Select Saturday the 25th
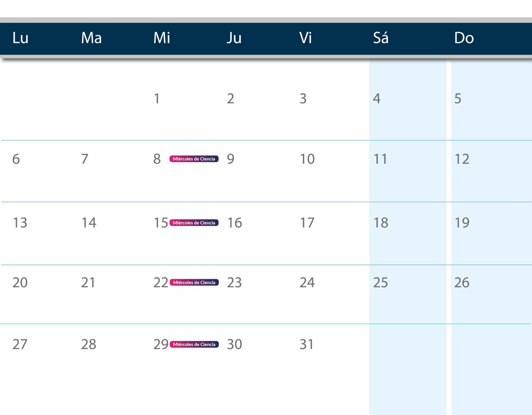Screen dimensions: 532x415 (x=380, y=282)
